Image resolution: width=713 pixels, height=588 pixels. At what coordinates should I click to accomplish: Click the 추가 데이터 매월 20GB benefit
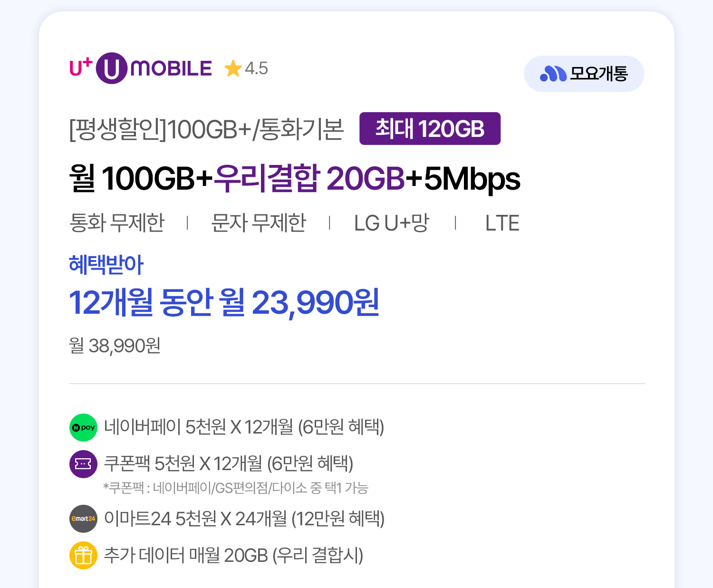[x=233, y=555]
